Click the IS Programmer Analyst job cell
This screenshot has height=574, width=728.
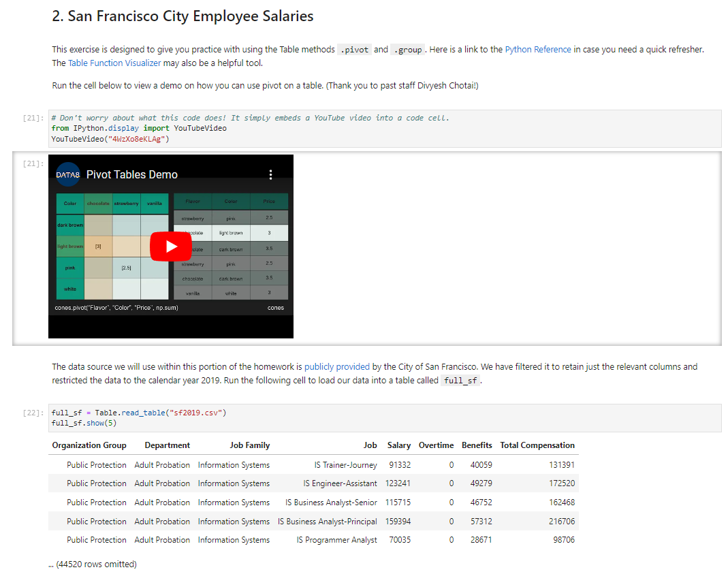pos(336,540)
